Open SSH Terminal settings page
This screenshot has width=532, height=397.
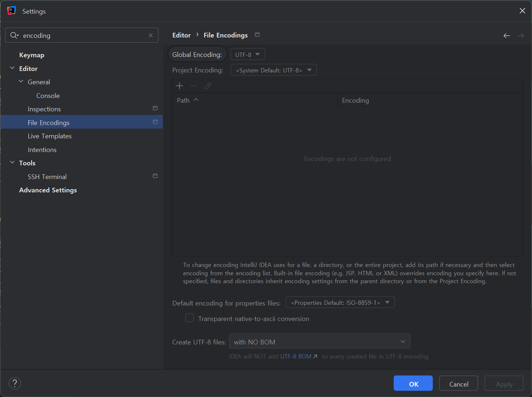(x=47, y=177)
